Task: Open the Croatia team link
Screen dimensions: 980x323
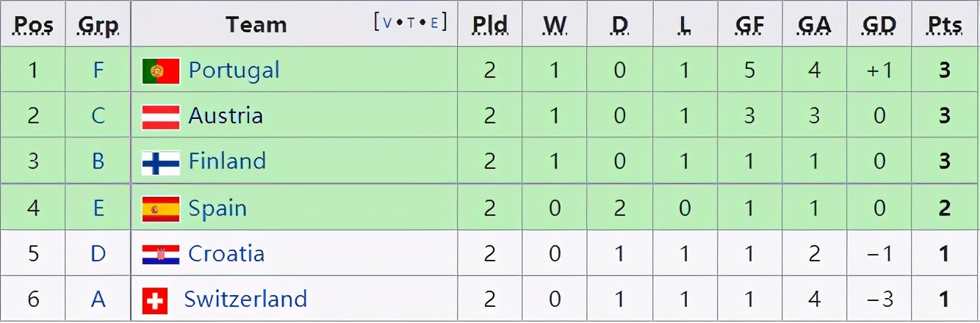Action: tap(226, 254)
